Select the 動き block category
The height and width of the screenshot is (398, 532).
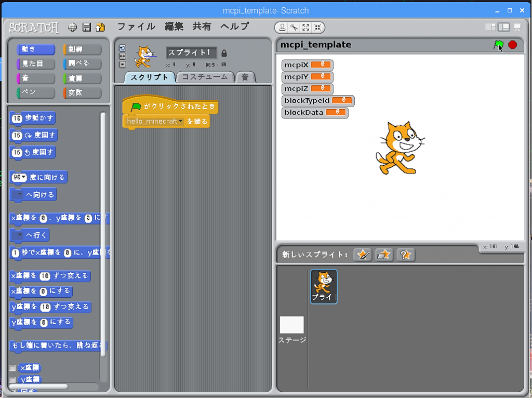click(x=36, y=49)
